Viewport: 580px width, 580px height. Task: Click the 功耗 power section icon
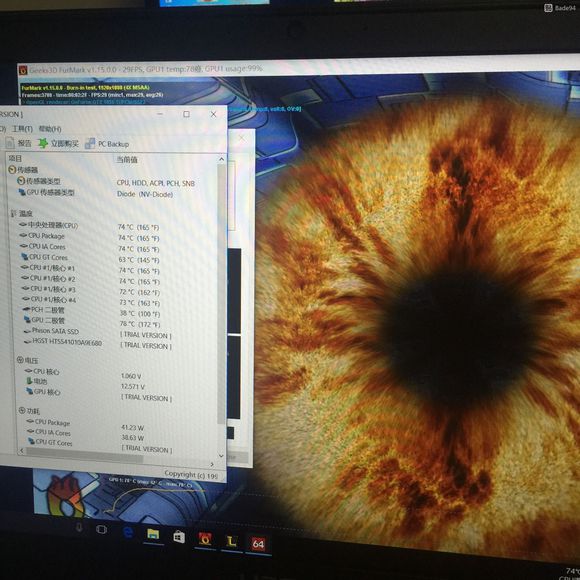[22, 411]
